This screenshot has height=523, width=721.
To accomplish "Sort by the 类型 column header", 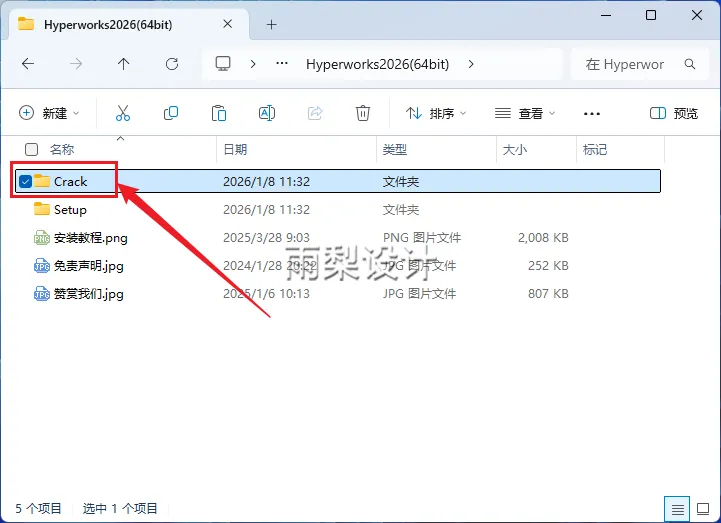I will (x=395, y=149).
